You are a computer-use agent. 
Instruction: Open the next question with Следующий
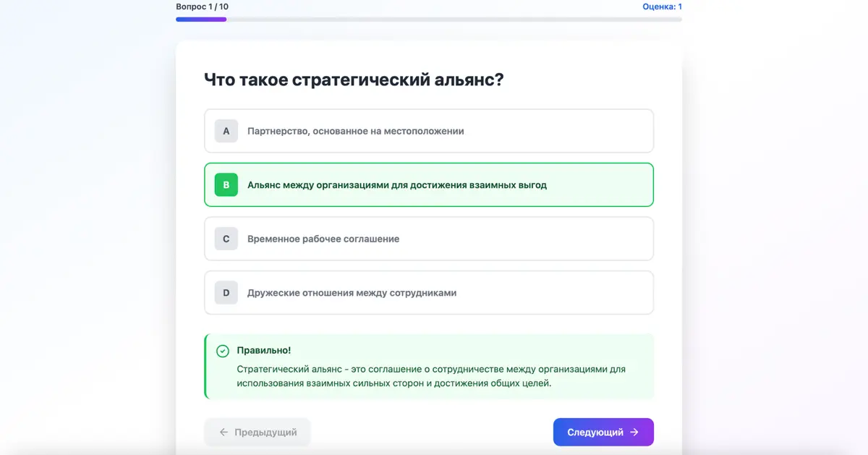(x=603, y=432)
